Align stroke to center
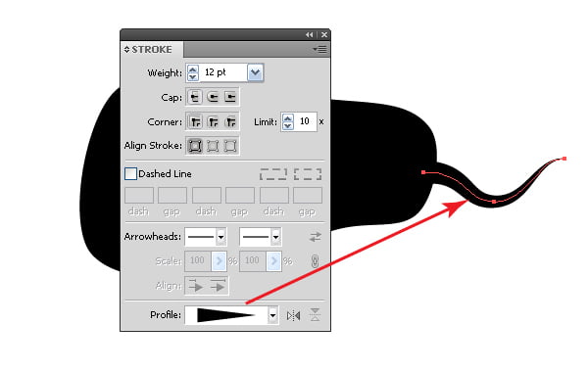This screenshot has width=588, height=371. 195,146
